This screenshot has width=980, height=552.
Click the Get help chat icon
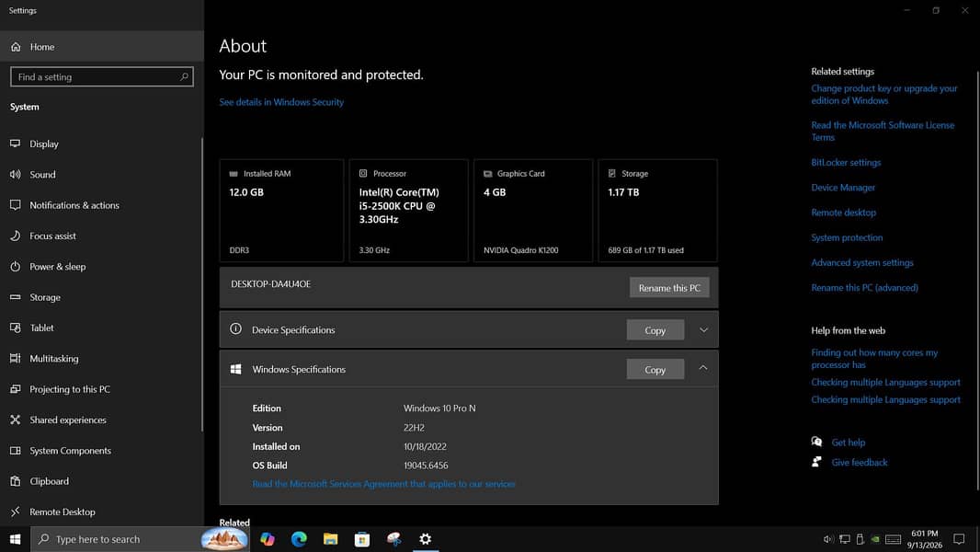pyautogui.click(x=816, y=442)
